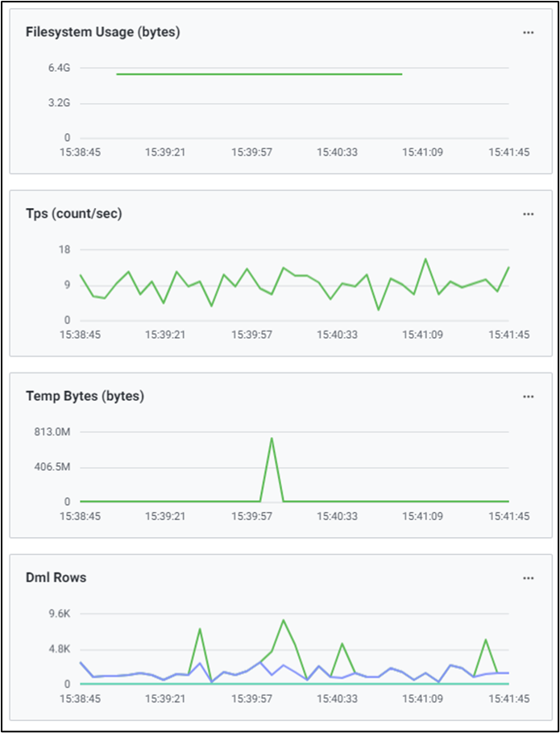Click the 6.4G y-axis label

coord(59,69)
